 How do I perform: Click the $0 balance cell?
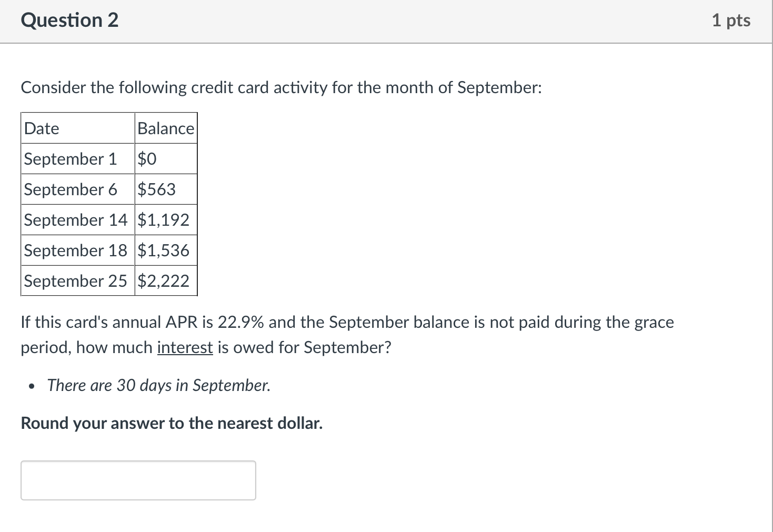click(x=146, y=158)
